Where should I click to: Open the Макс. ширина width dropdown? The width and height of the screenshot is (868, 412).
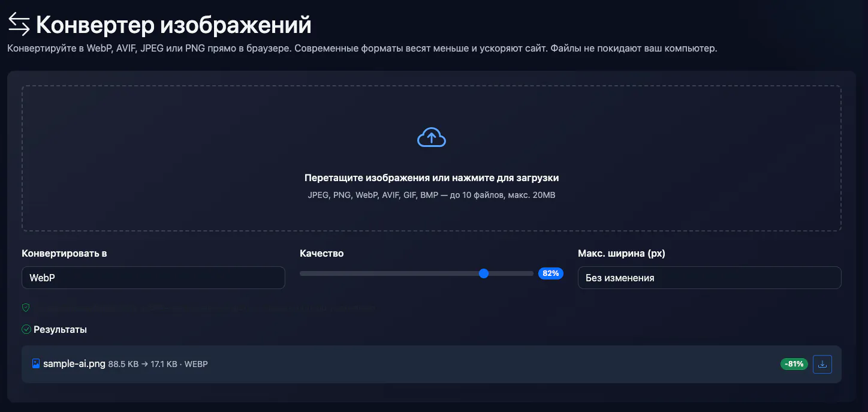[x=710, y=278]
